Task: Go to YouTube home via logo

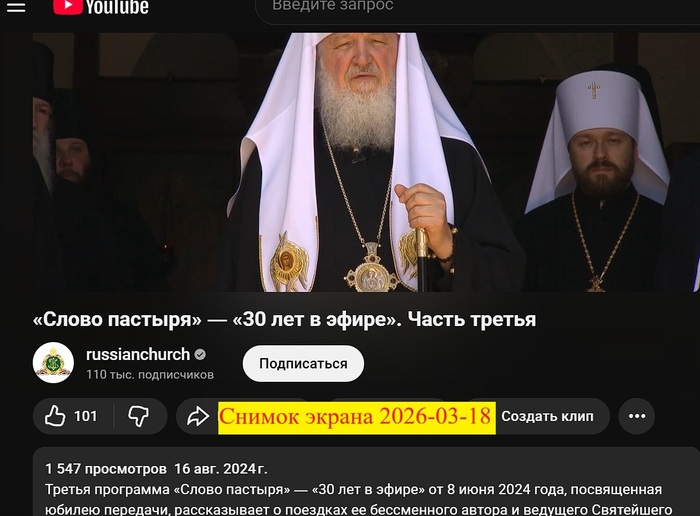Action: click(x=101, y=7)
